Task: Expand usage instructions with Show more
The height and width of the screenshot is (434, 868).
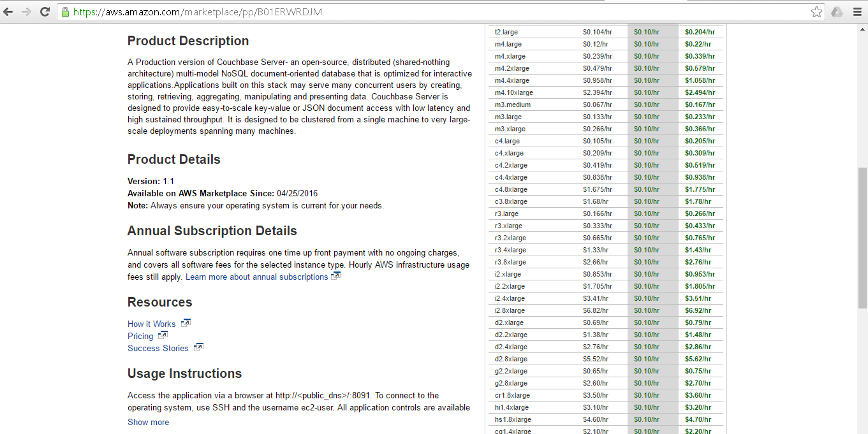Action: coord(148,422)
